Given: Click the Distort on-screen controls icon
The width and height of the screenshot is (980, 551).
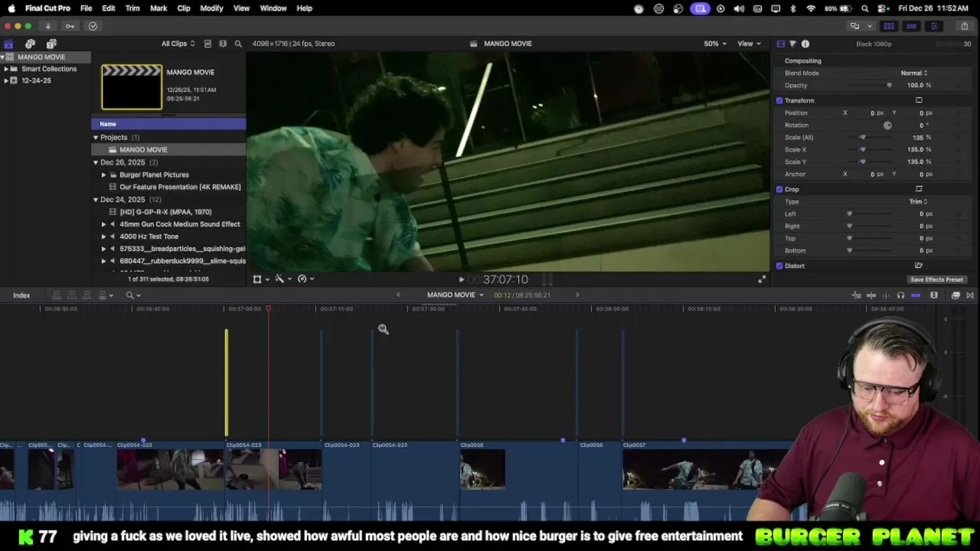Looking at the screenshot, I should click(x=919, y=266).
